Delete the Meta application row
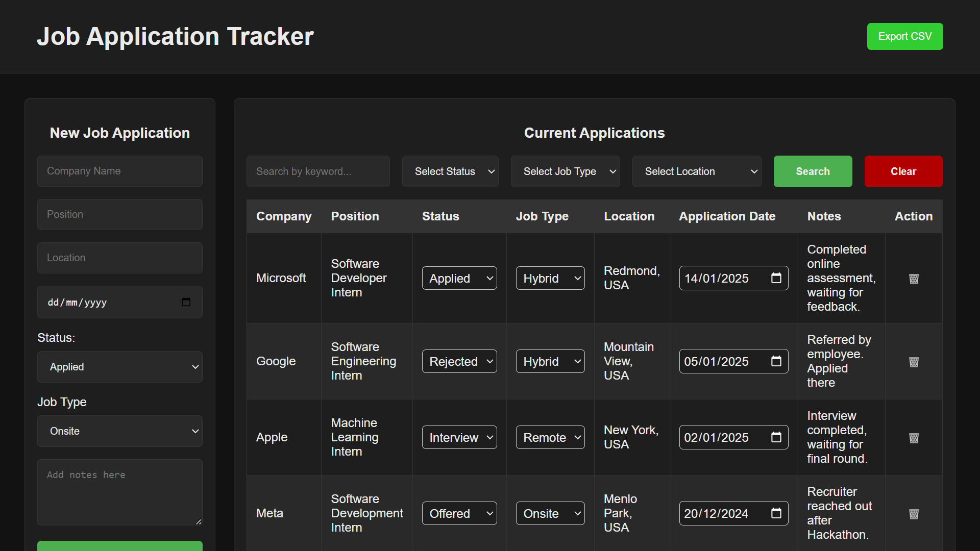980x551 pixels. (914, 514)
